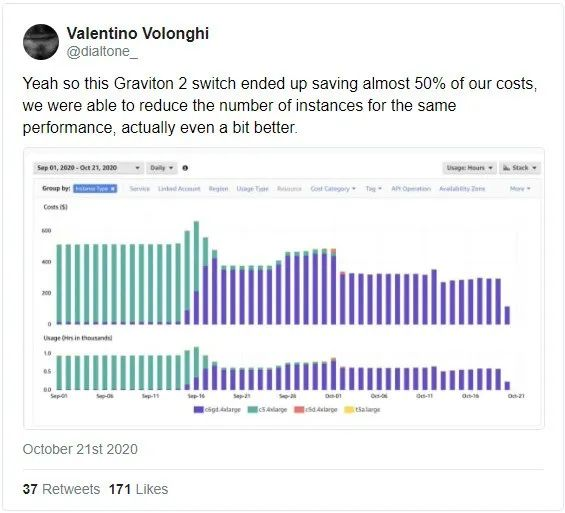
Task: Open the @dialtone_ handle link
Action: [102, 52]
